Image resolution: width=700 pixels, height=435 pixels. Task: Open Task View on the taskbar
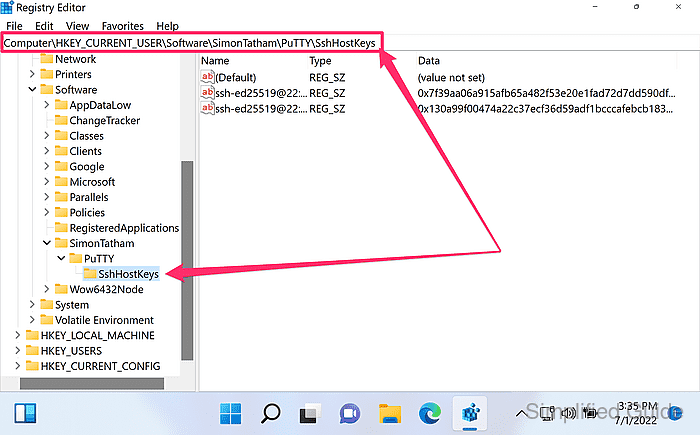tap(310, 414)
